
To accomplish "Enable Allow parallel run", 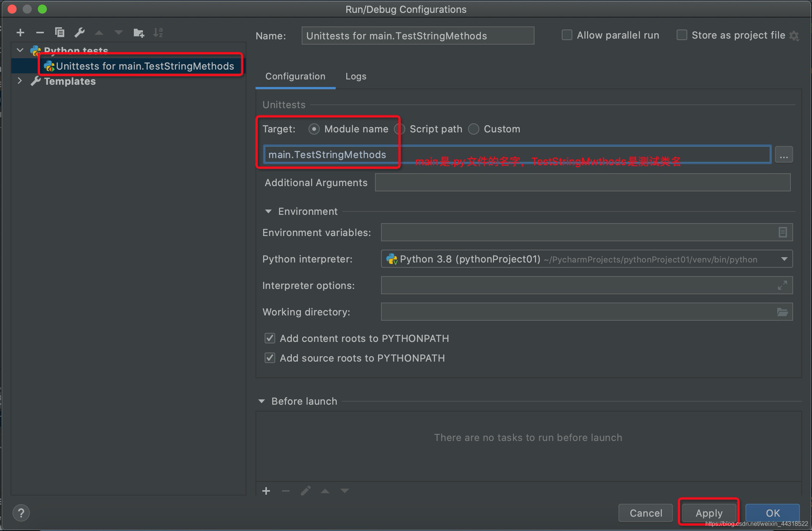I will click(567, 35).
